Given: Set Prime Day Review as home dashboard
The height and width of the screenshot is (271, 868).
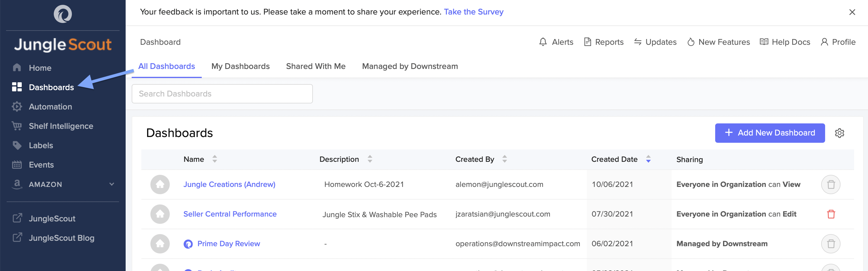Looking at the screenshot, I should (x=160, y=244).
